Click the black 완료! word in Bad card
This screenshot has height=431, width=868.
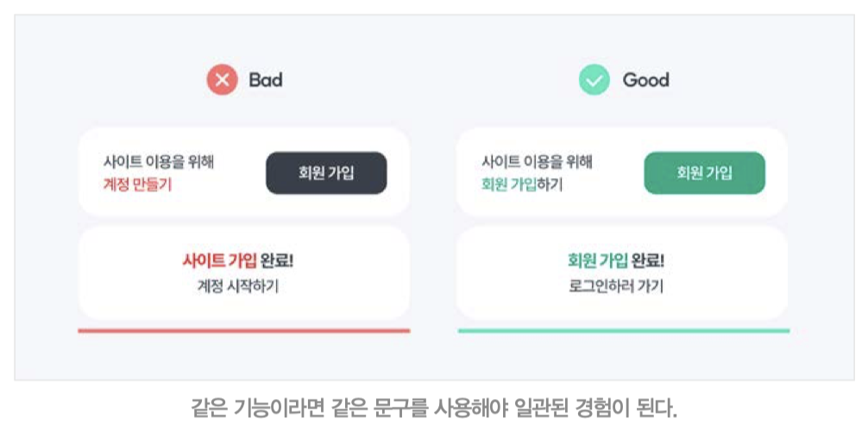(277, 260)
